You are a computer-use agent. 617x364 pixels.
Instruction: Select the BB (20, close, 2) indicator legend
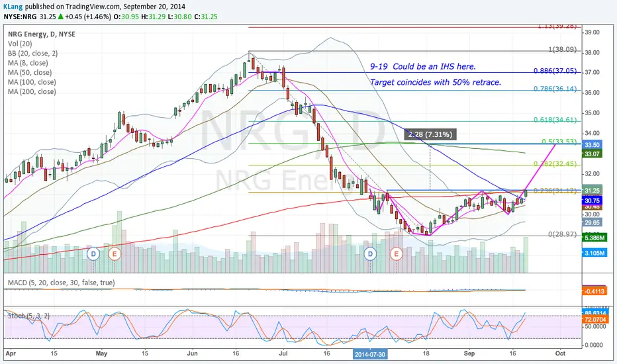point(32,53)
